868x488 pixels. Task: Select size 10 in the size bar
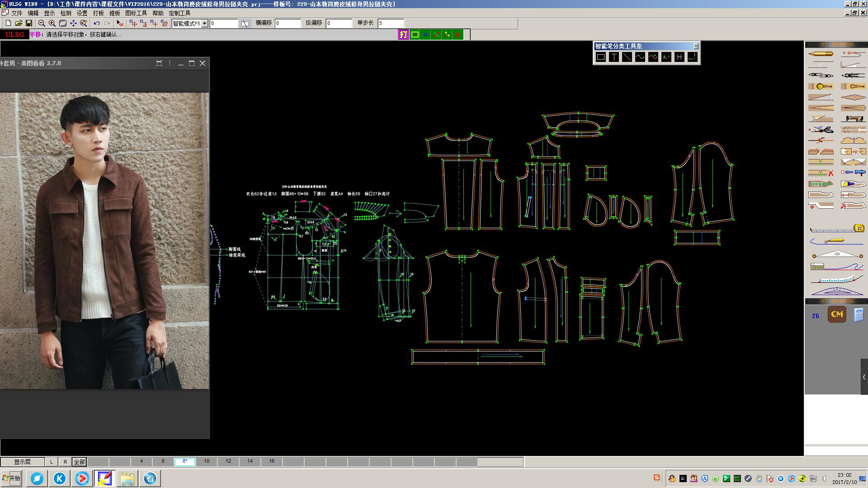[x=207, y=461]
